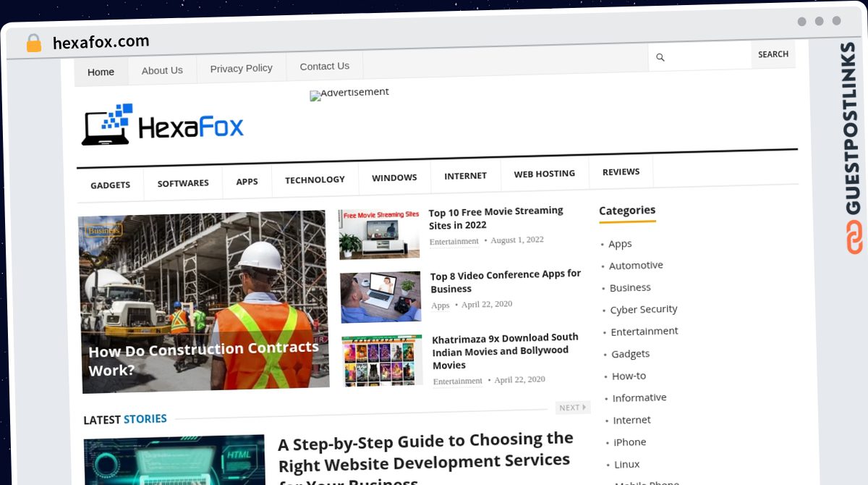Click the HexaFox logo
The height and width of the screenshot is (485, 868).
pos(163,126)
